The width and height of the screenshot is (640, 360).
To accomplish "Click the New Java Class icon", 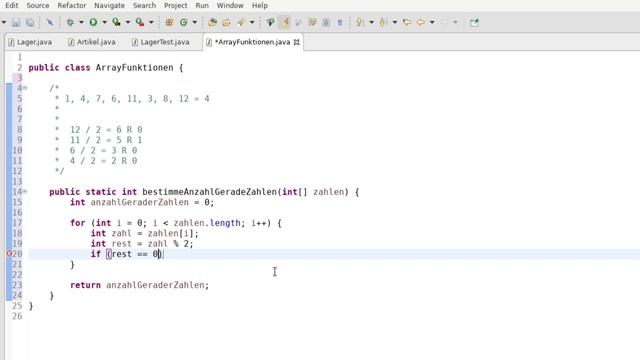I will click(x=184, y=22).
